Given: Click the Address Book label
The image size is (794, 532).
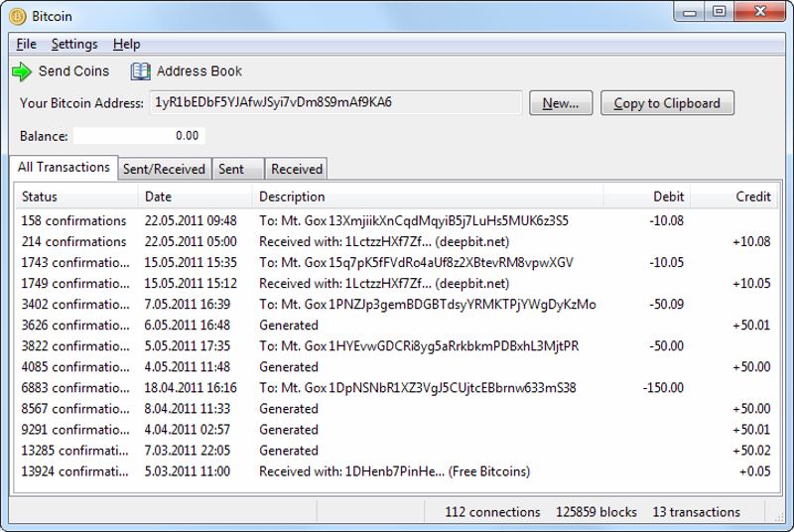Looking at the screenshot, I should click(x=199, y=71).
